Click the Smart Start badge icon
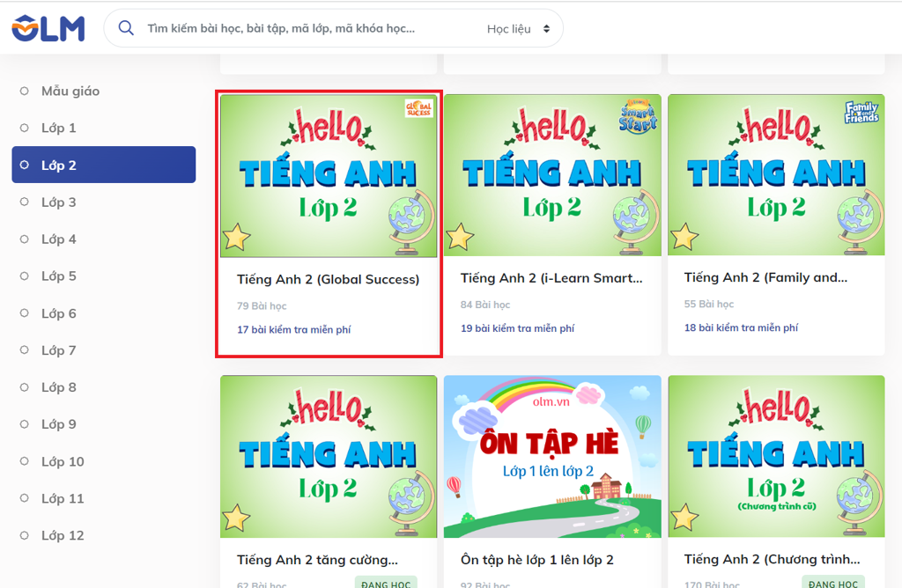 coord(638,117)
